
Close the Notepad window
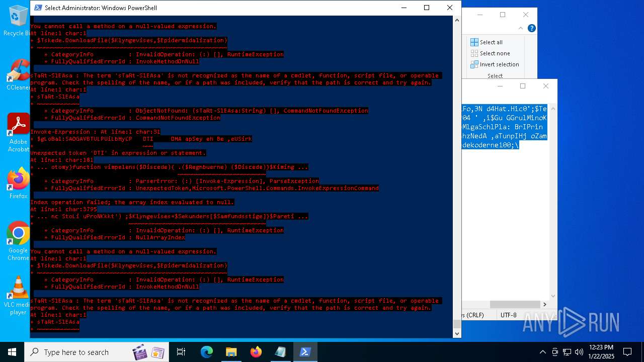[x=546, y=86]
